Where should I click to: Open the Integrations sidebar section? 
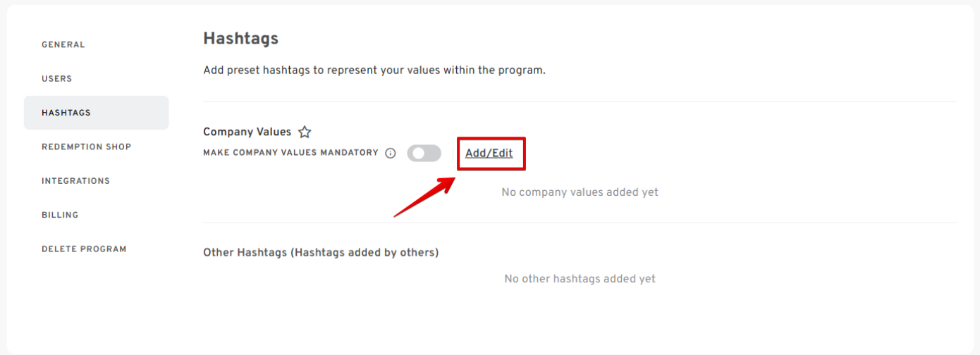click(76, 181)
